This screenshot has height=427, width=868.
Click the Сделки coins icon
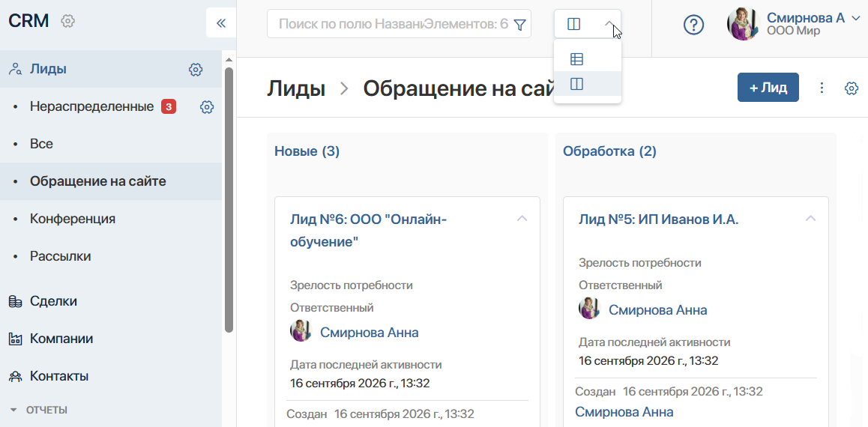15,301
